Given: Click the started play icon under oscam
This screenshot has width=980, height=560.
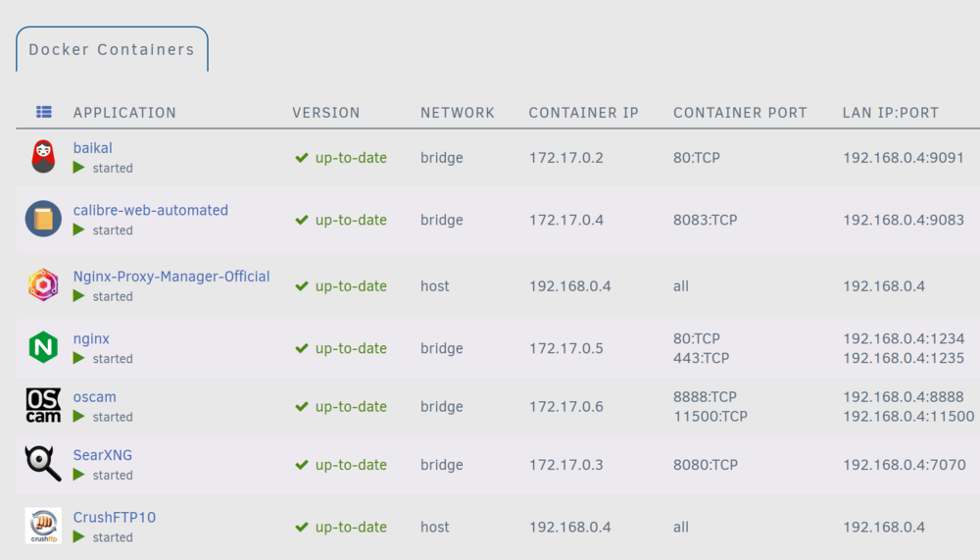Looking at the screenshot, I should [x=78, y=417].
